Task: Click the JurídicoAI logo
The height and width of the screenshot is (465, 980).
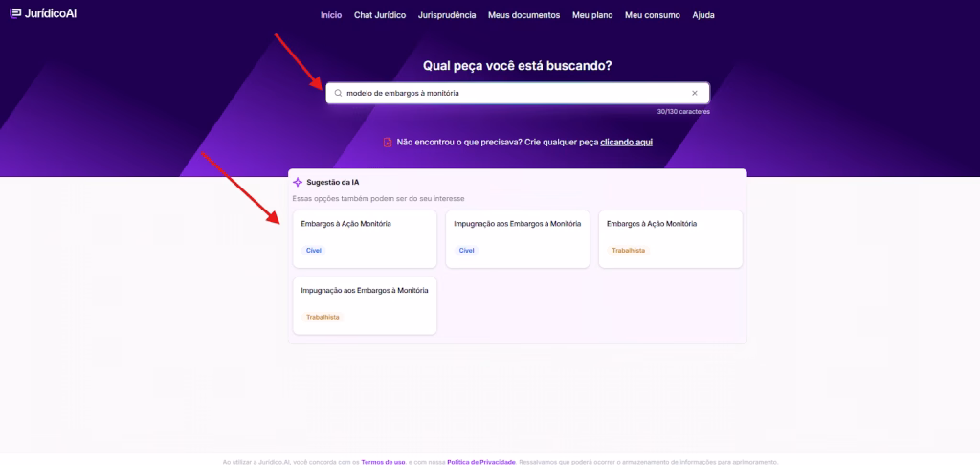Action: [x=43, y=13]
